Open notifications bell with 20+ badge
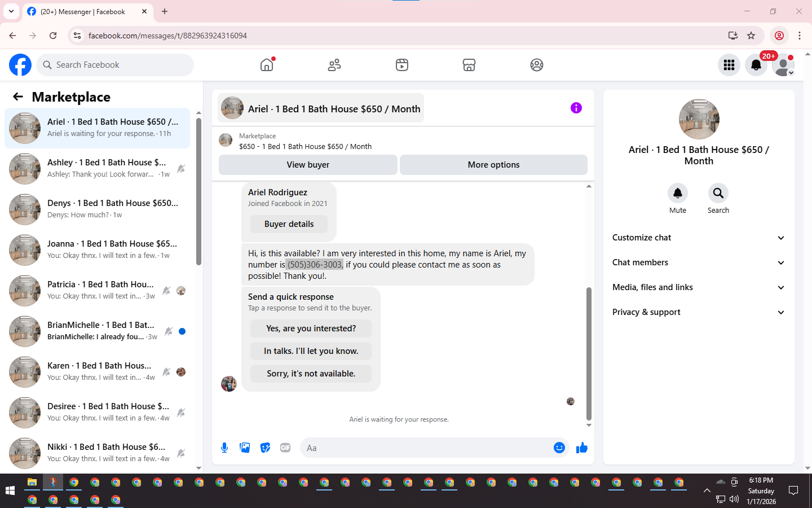 click(756, 65)
